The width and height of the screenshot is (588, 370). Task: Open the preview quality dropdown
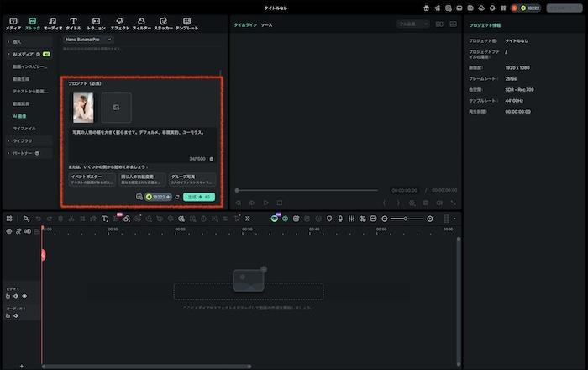coord(413,24)
